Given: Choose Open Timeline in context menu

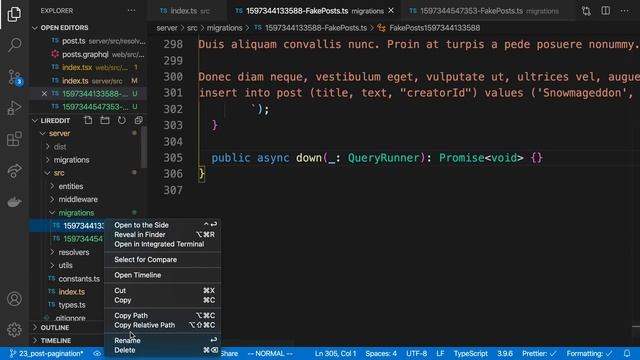Looking at the screenshot, I should pyautogui.click(x=163, y=275).
